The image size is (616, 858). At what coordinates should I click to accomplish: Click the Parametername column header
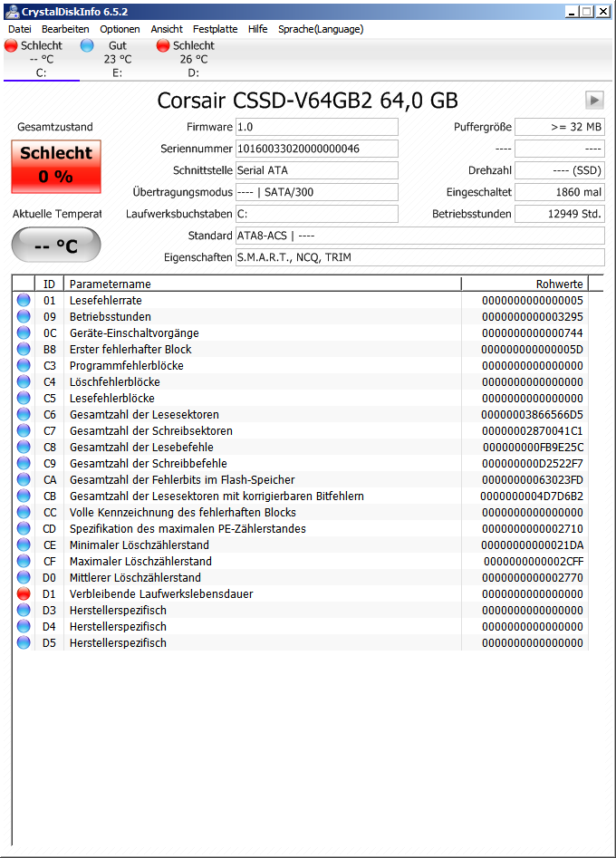[263, 284]
